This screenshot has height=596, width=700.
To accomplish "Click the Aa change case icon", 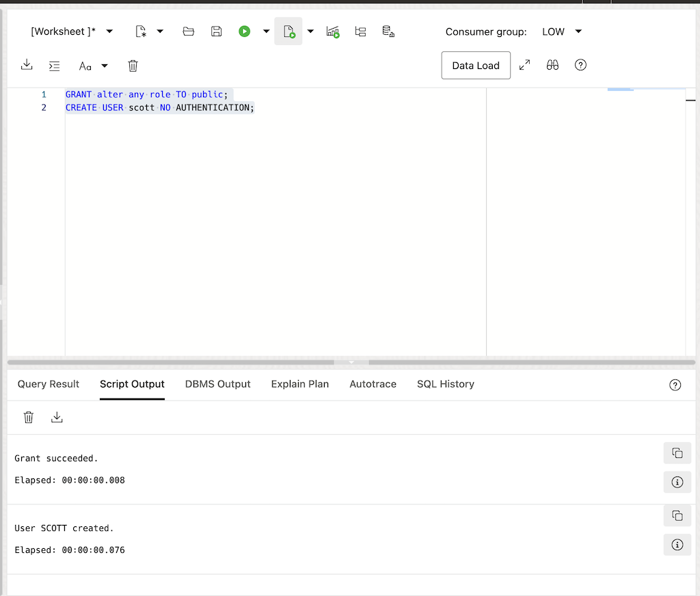I will (x=85, y=66).
